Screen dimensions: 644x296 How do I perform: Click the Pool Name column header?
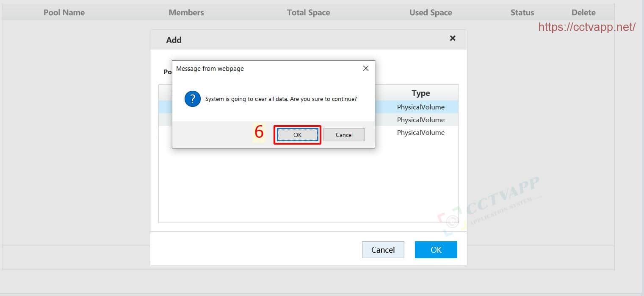(64, 13)
